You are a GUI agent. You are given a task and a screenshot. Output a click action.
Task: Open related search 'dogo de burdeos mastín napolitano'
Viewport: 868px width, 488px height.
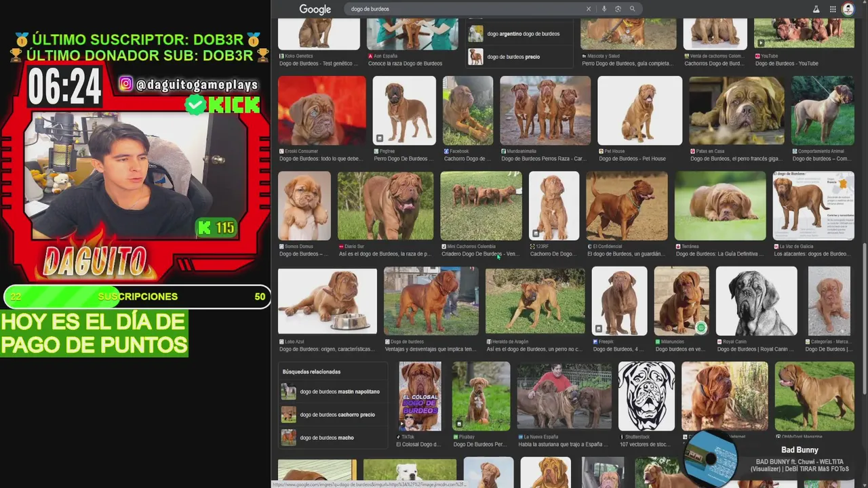pos(333,392)
